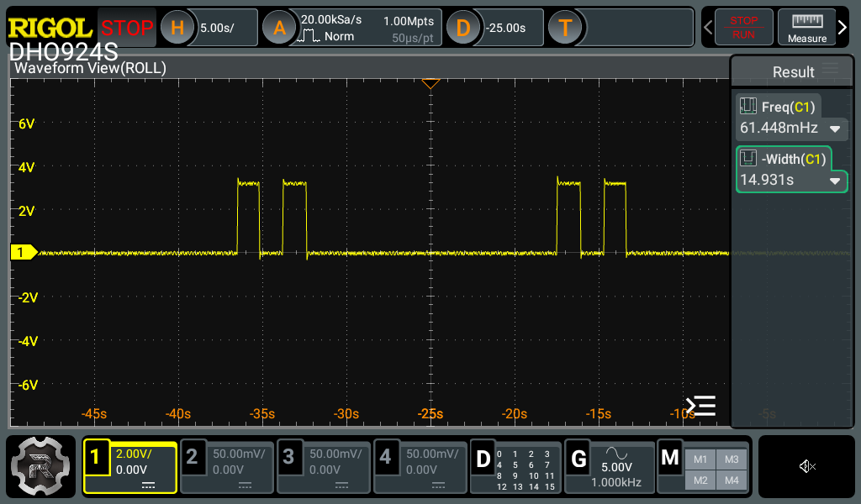Click the -Width(C1) pulse icon
The width and height of the screenshot is (861, 504).
pyautogui.click(x=747, y=159)
